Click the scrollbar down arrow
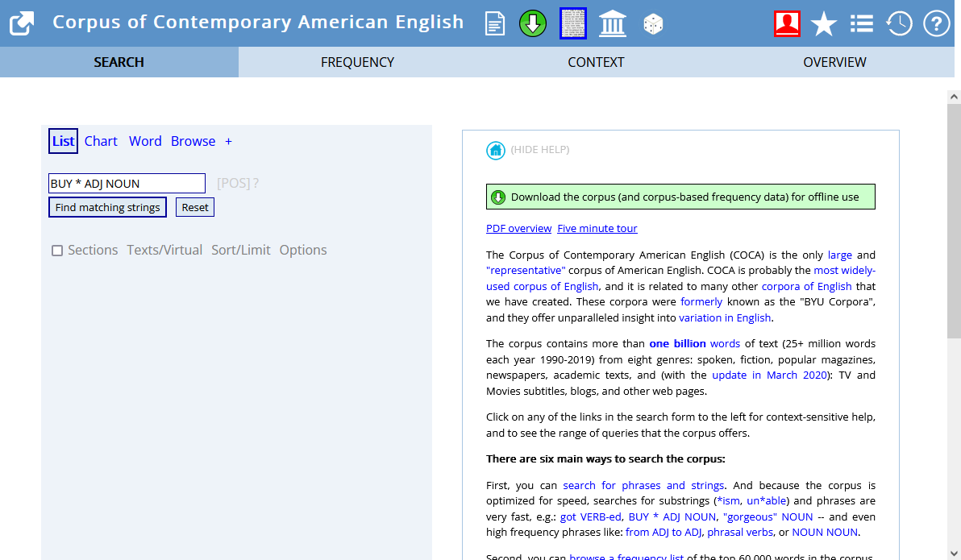 (954, 554)
